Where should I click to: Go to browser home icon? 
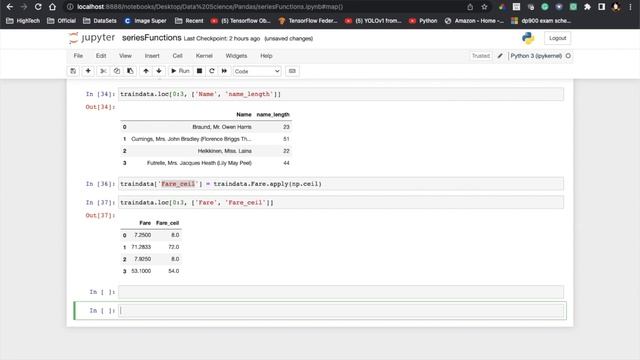52,7
